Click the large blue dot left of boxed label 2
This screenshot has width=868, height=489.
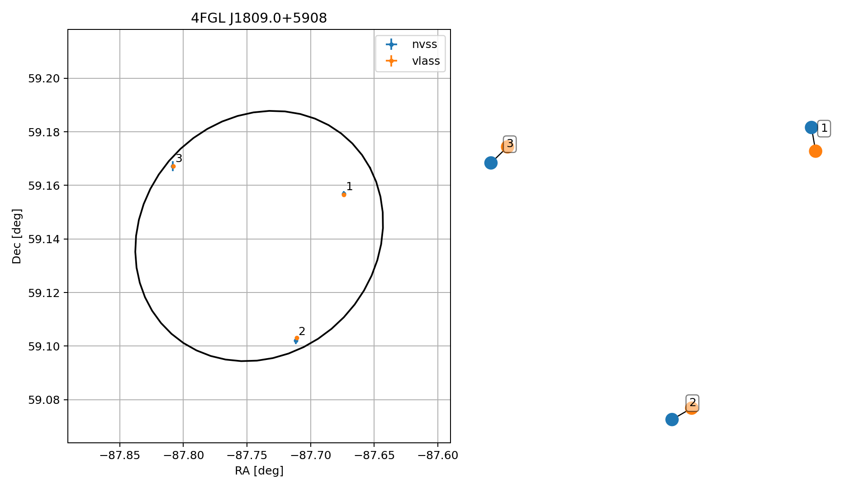[x=672, y=420]
